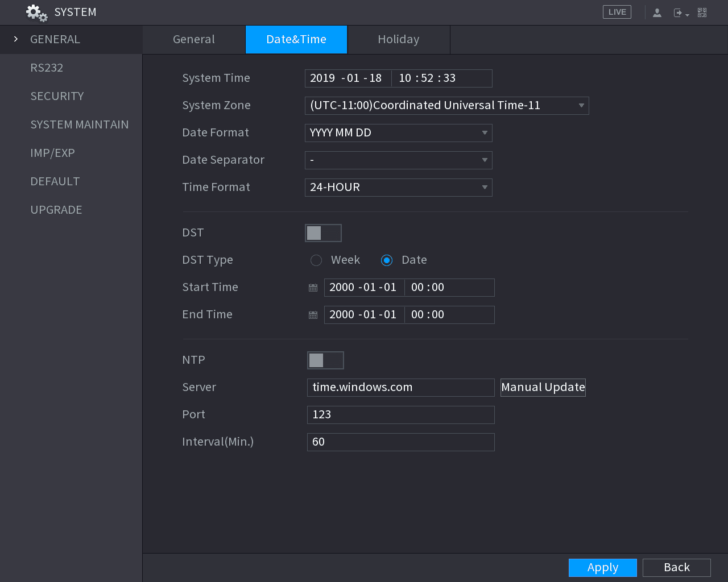Open SYSTEM MAINTAIN in the sidebar
This screenshot has width=728, height=582.
coord(71,125)
